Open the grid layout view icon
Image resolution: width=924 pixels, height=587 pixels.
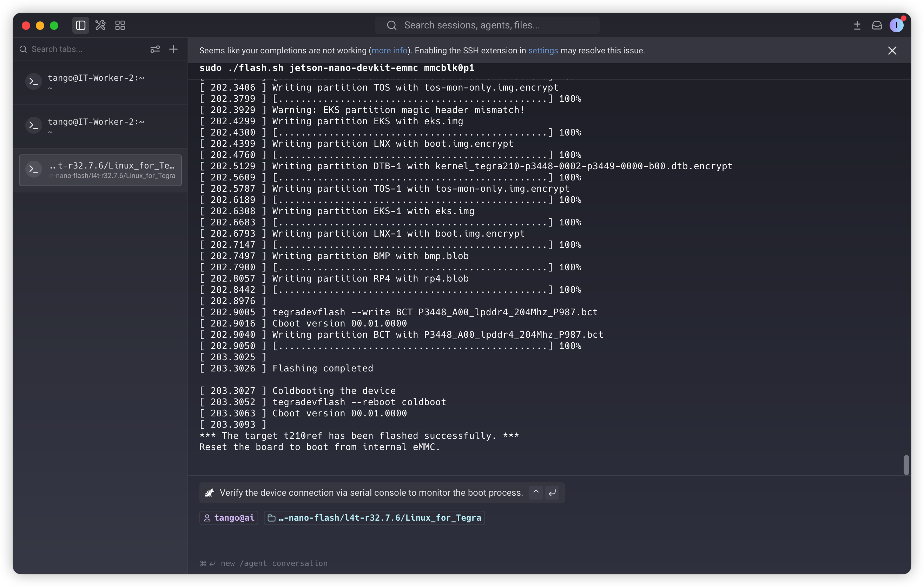120,25
